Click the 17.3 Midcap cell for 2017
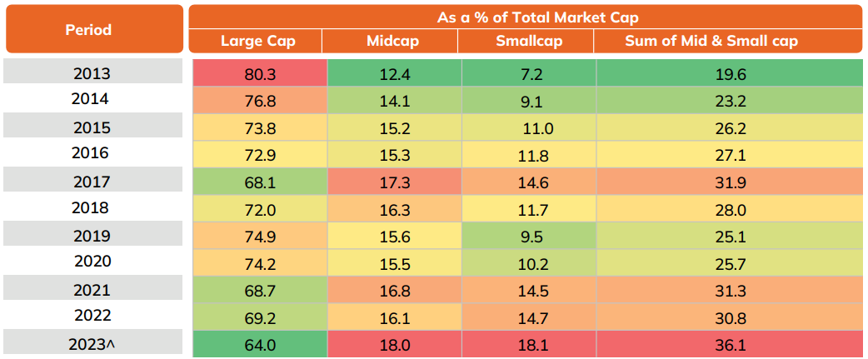 click(x=394, y=182)
